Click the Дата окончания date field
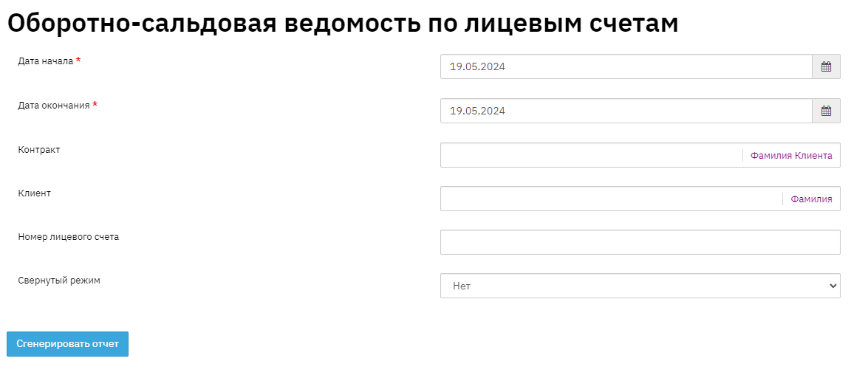This screenshot has height=378, width=868. (626, 111)
